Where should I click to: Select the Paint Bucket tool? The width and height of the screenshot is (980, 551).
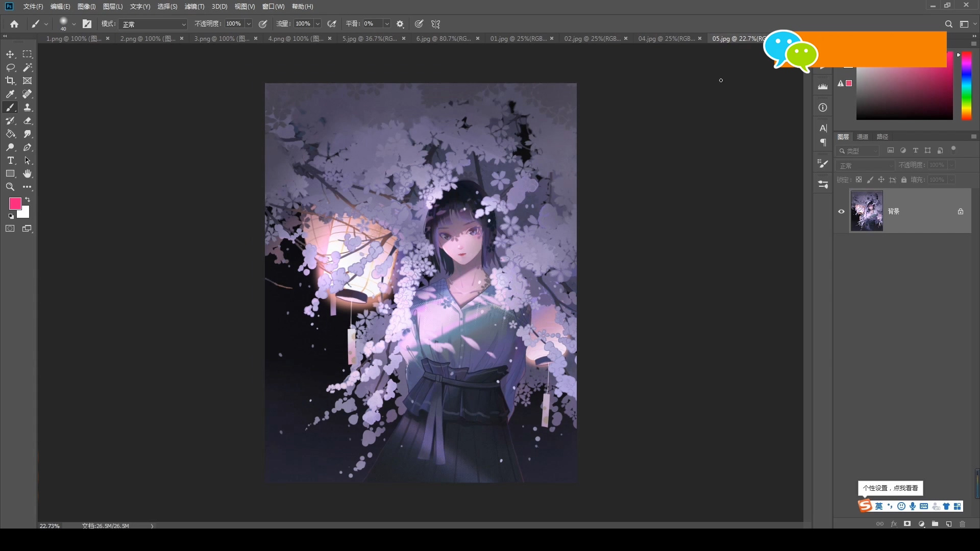[x=10, y=134]
